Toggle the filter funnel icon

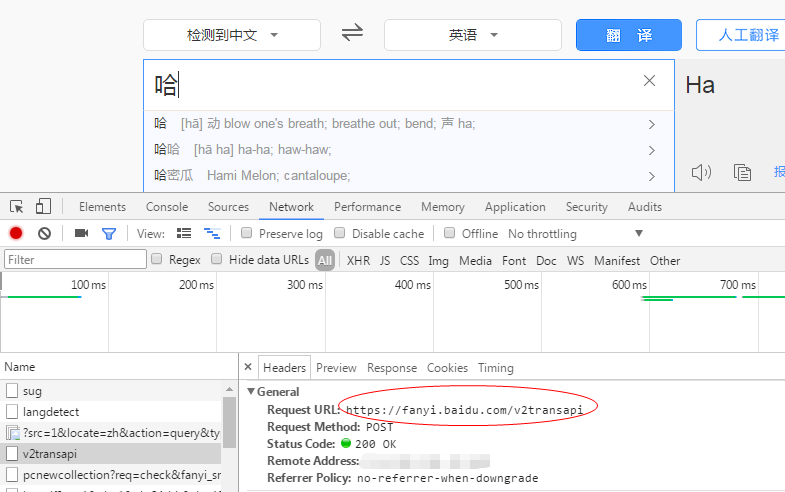pyautogui.click(x=109, y=234)
